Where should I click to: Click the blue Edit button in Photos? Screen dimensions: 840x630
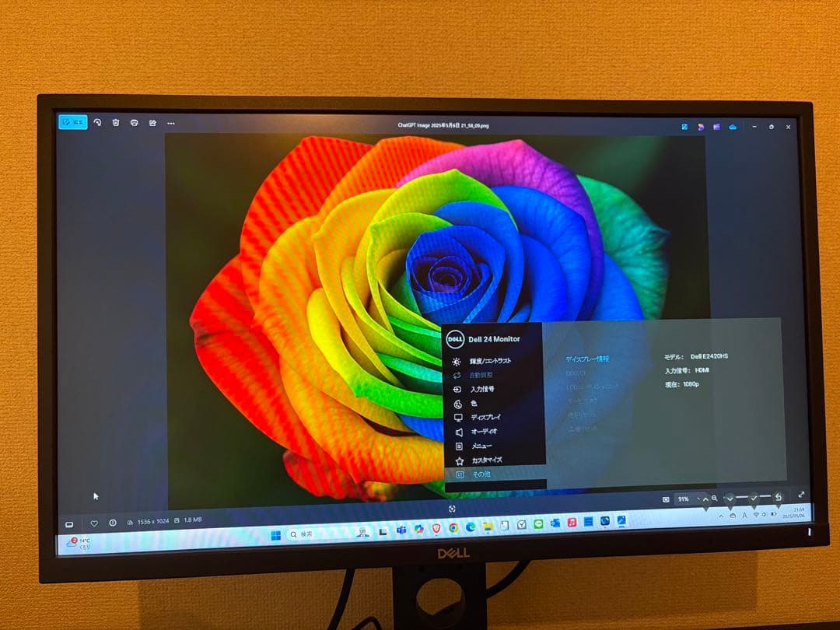pyautogui.click(x=73, y=122)
